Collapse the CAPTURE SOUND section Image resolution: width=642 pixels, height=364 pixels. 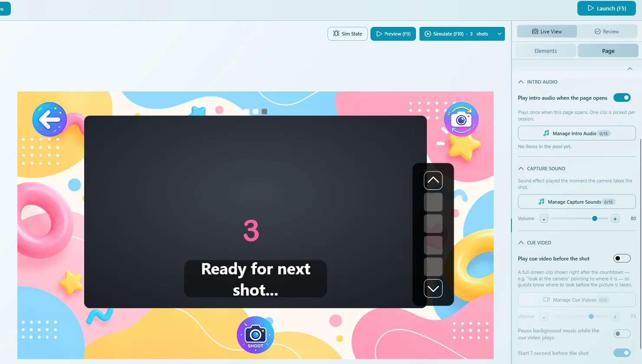(521, 169)
